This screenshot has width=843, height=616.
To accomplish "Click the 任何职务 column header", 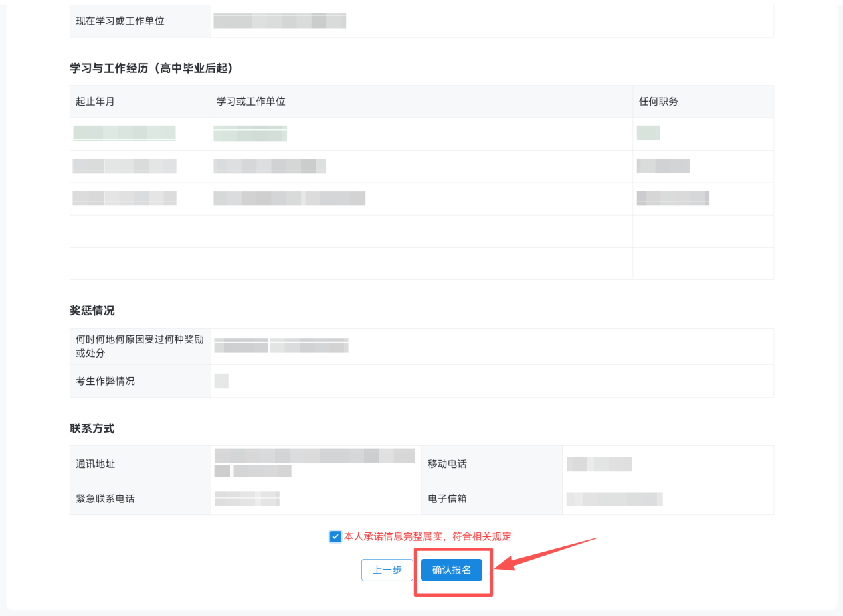I will [x=658, y=102].
